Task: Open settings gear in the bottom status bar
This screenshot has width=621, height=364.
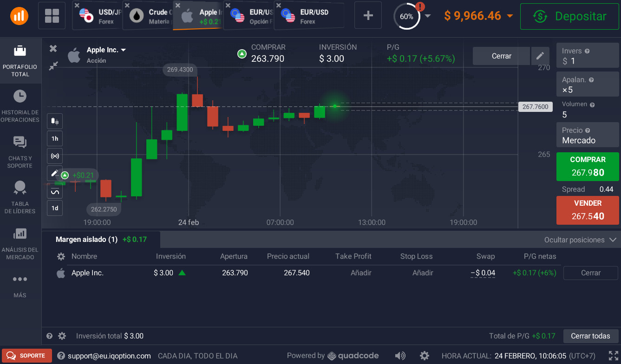Action: point(424,356)
